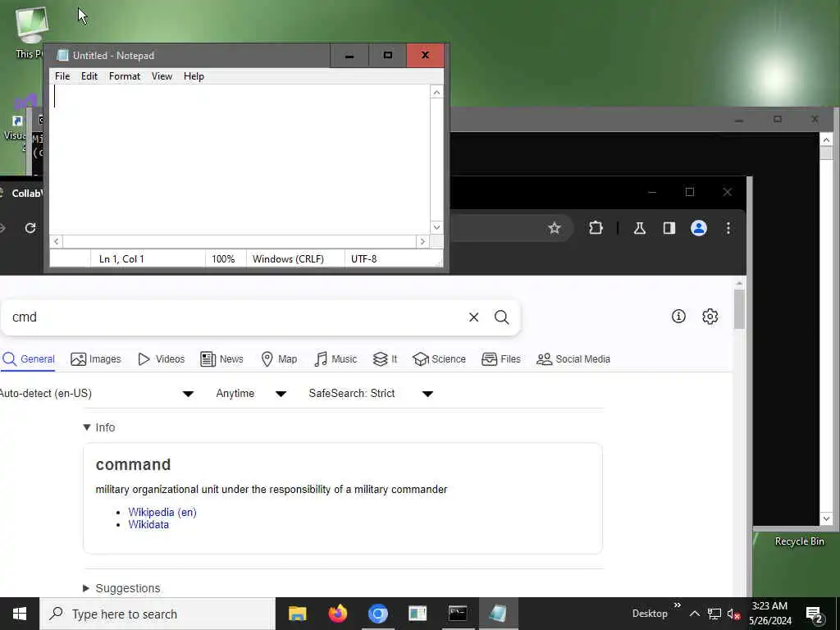
Task: Expand the Desktop toolbar chevron
Action: coord(677,605)
